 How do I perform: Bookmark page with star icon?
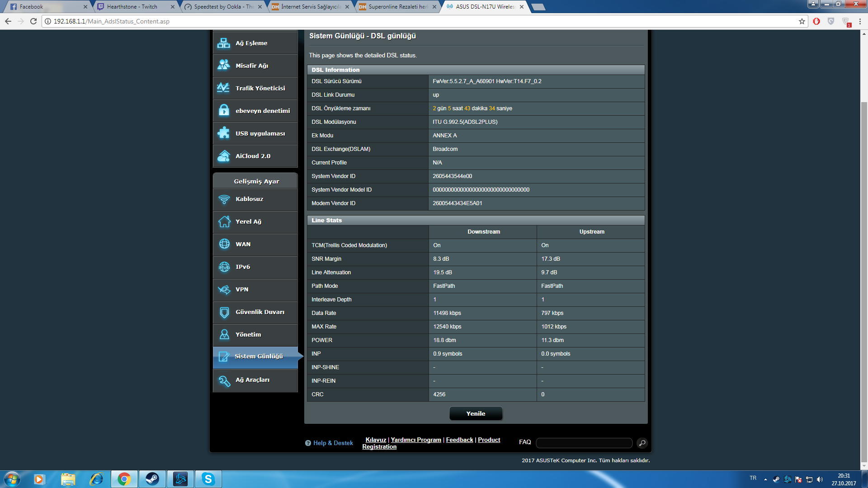(x=802, y=21)
